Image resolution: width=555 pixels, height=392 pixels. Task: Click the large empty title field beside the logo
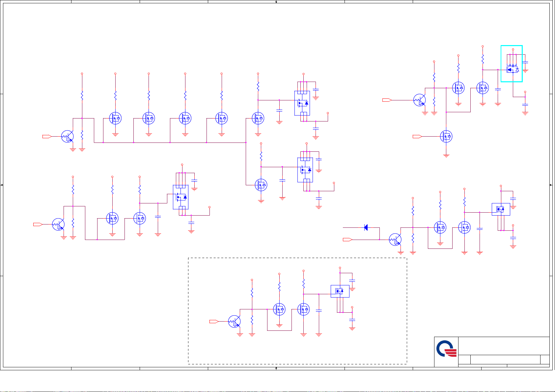coord(504,346)
